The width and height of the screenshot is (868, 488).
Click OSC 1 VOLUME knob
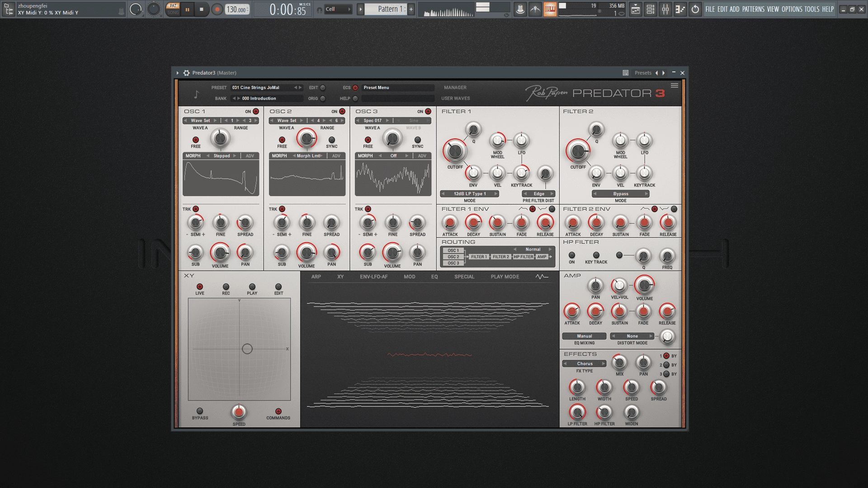point(220,253)
